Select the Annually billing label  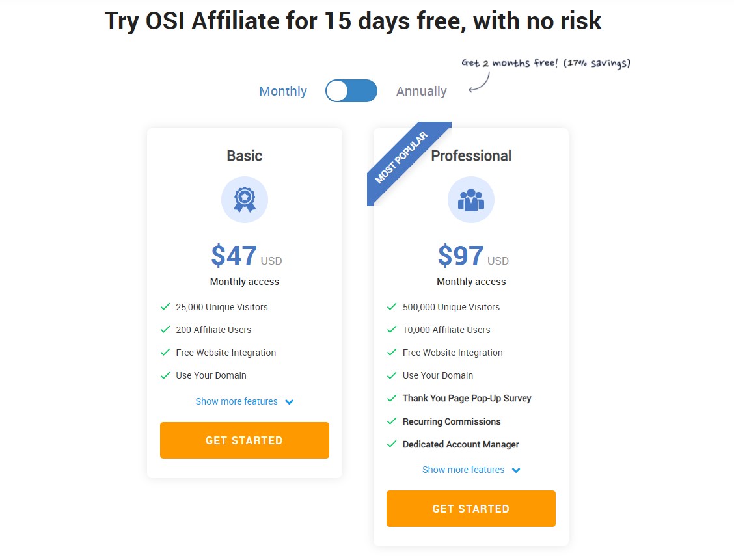(421, 91)
